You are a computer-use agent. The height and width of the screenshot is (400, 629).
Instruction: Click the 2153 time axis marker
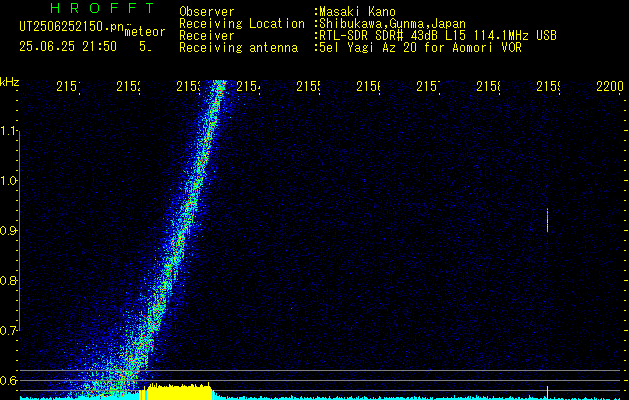pyautogui.click(x=189, y=86)
